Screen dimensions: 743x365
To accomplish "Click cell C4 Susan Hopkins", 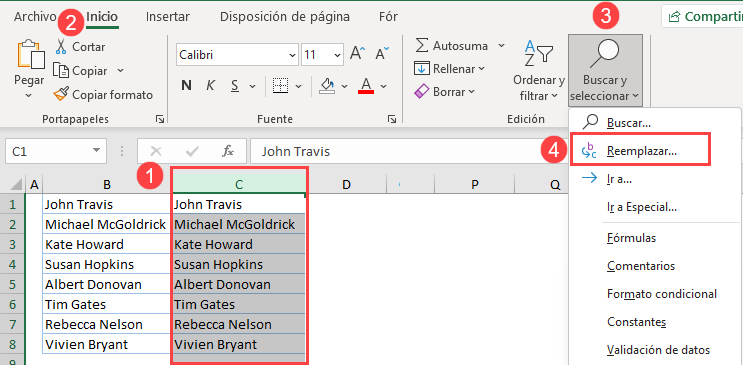I will (239, 265).
